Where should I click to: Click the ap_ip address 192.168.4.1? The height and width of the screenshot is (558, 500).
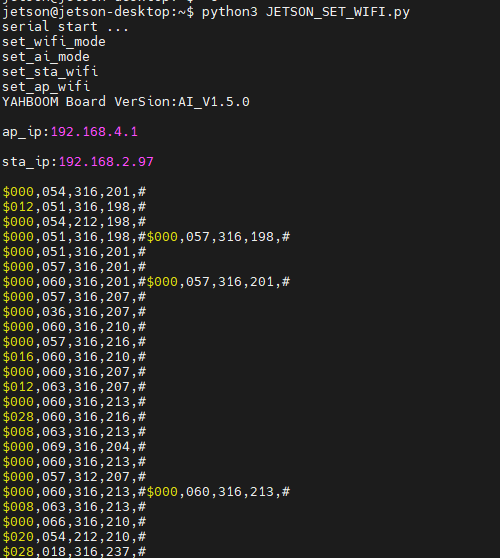[x=94, y=132]
